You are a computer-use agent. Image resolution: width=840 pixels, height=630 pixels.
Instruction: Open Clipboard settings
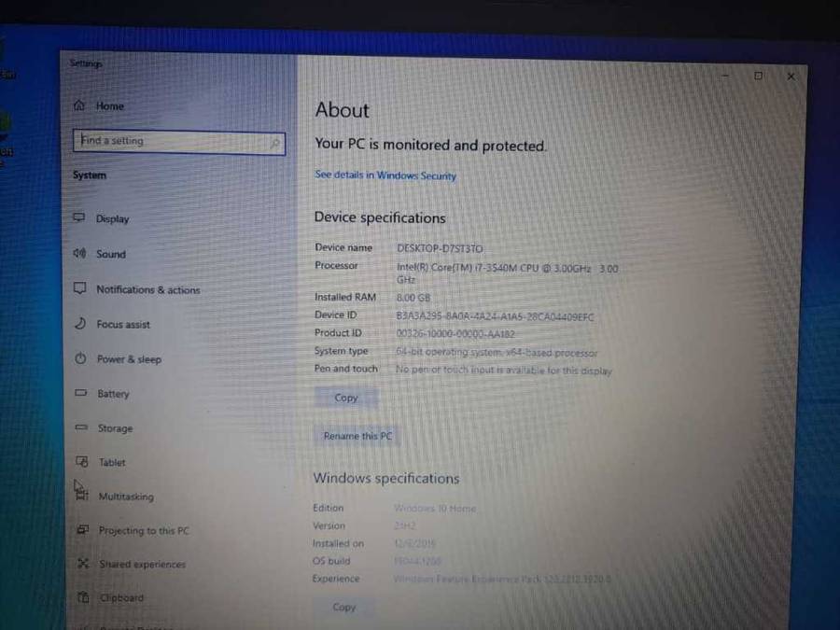121,597
